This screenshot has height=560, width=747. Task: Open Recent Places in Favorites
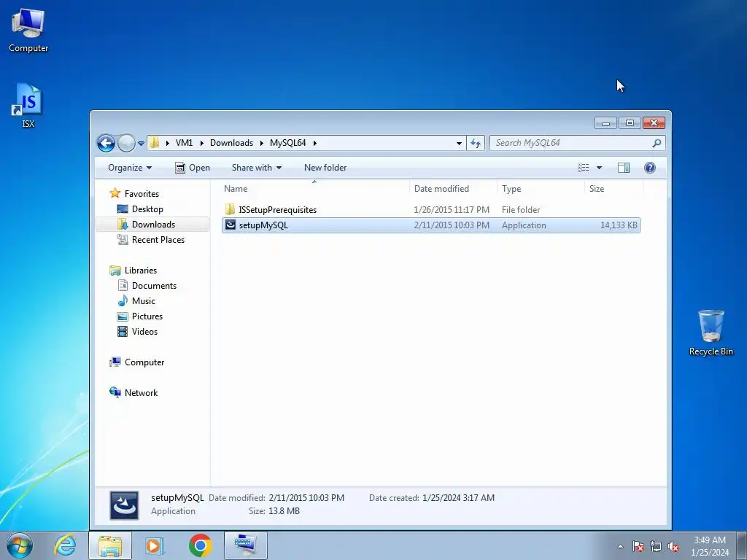158,239
